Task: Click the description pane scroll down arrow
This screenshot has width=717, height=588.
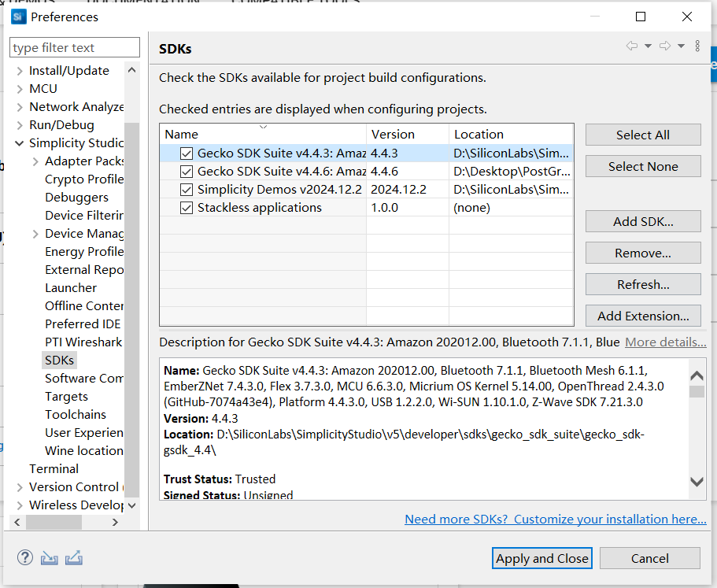Action: tap(697, 482)
